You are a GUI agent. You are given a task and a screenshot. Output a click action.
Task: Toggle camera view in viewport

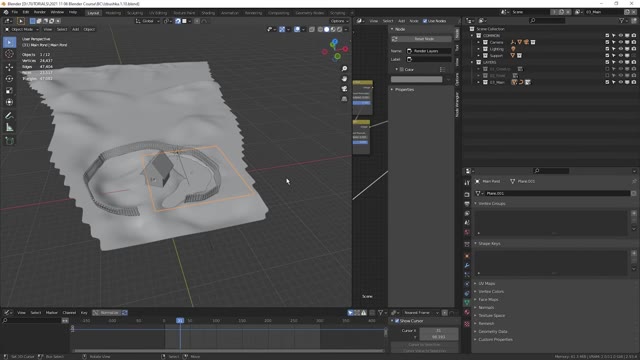(x=344, y=89)
